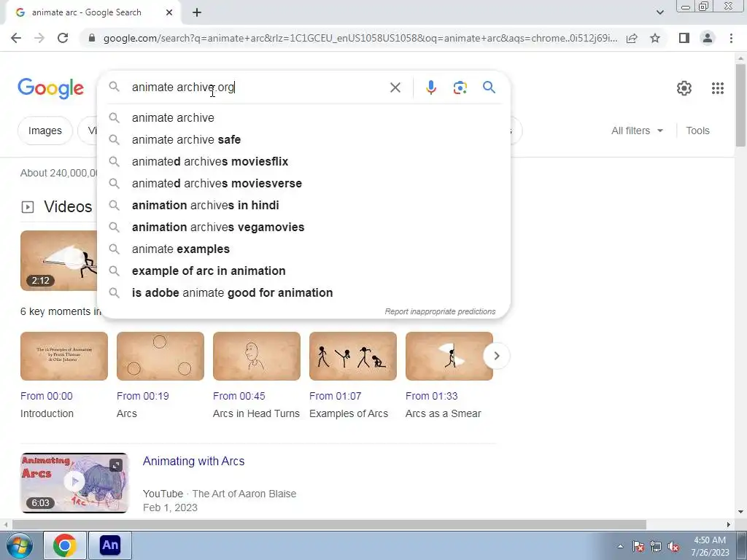747x560 pixels.
Task: Click into the Google search text field
Action: point(258,87)
